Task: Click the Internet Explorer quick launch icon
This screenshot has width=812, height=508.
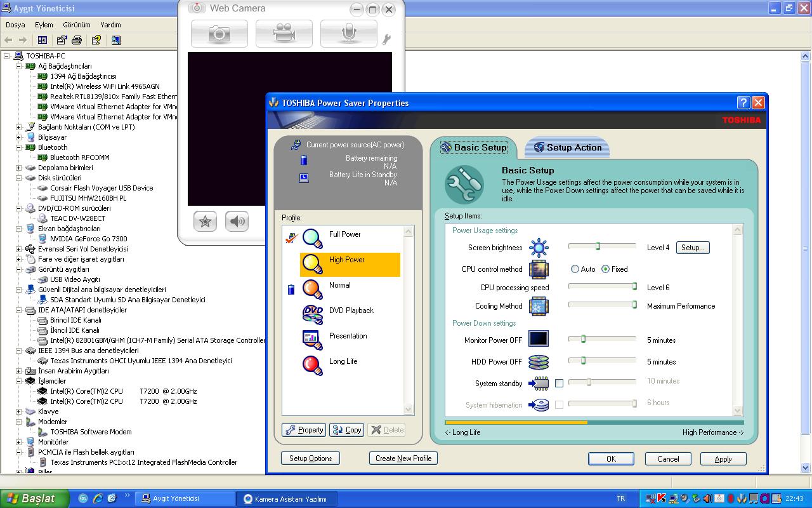Action: (x=98, y=498)
